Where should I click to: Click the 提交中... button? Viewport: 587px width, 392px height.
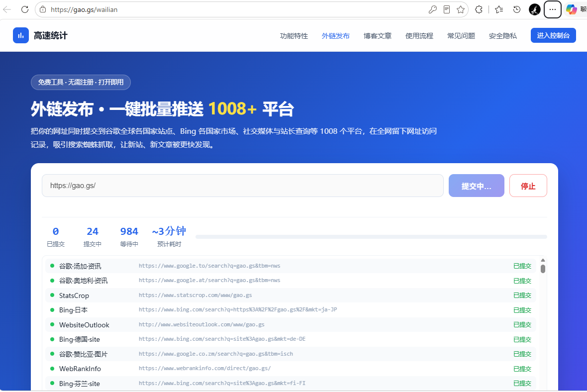(x=477, y=186)
